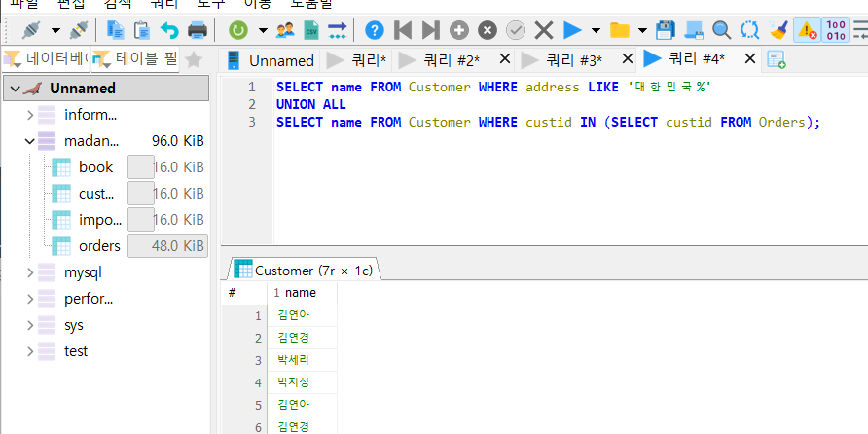This screenshot has width=868, height=434.
Task: Load SQL file with yellow folder icon
Action: [620, 30]
